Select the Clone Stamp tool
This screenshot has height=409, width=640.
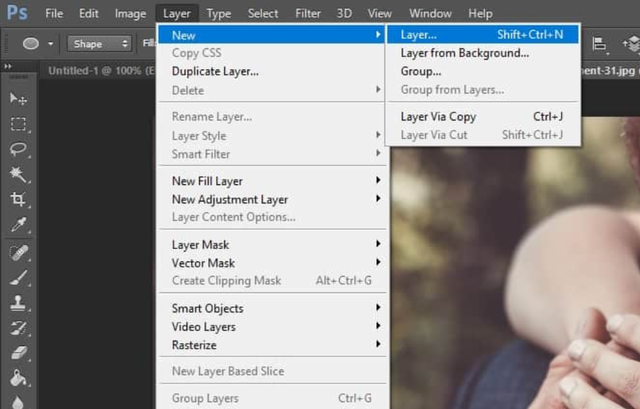tap(18, 303)
